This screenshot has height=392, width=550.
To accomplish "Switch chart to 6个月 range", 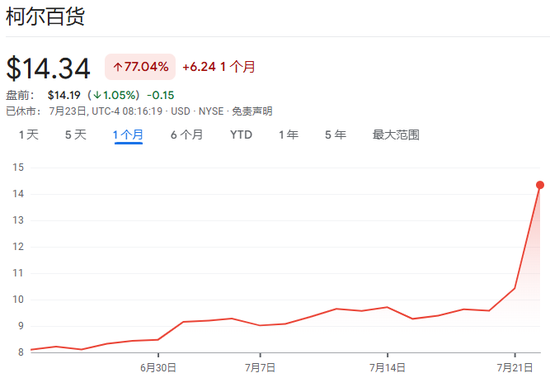I will coord(187,135).
